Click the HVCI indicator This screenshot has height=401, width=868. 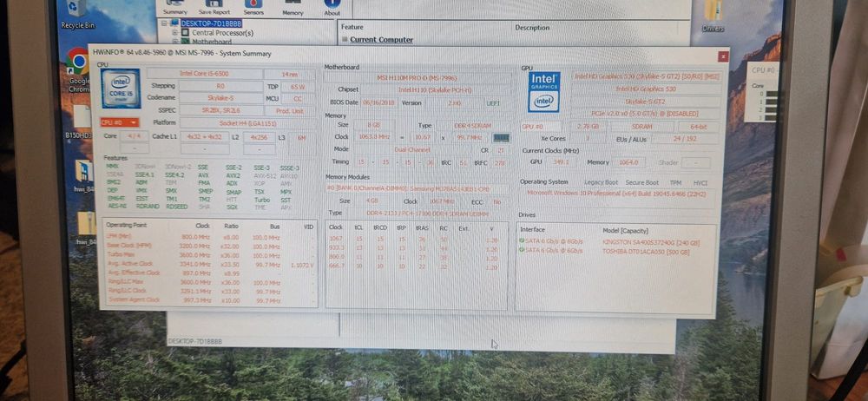pos(700,182)
